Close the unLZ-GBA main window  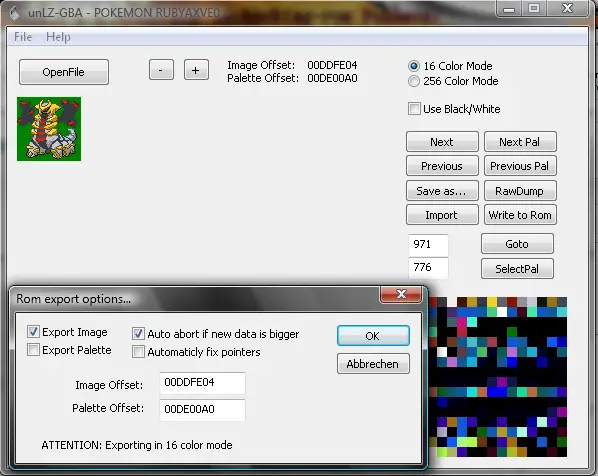click(568, 9)
